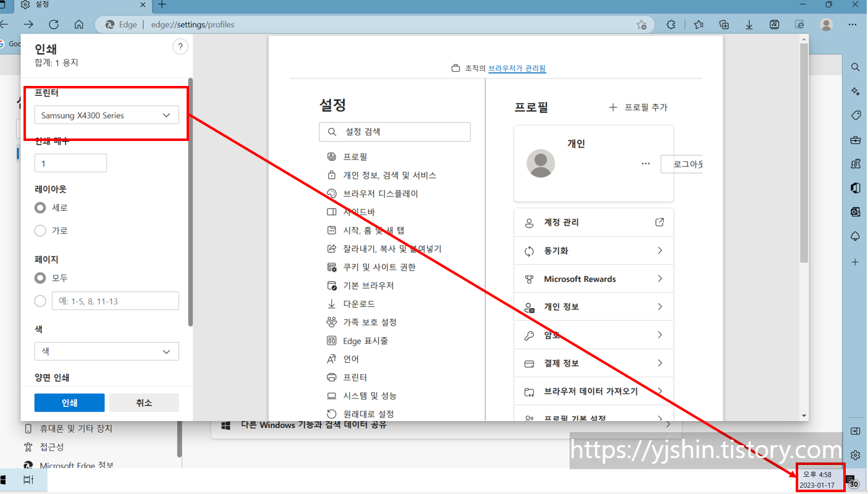The height and width of the screenshot is (494, 868).
Task: Open Outlook icon in sidebar
Action: tap(856, 212)
